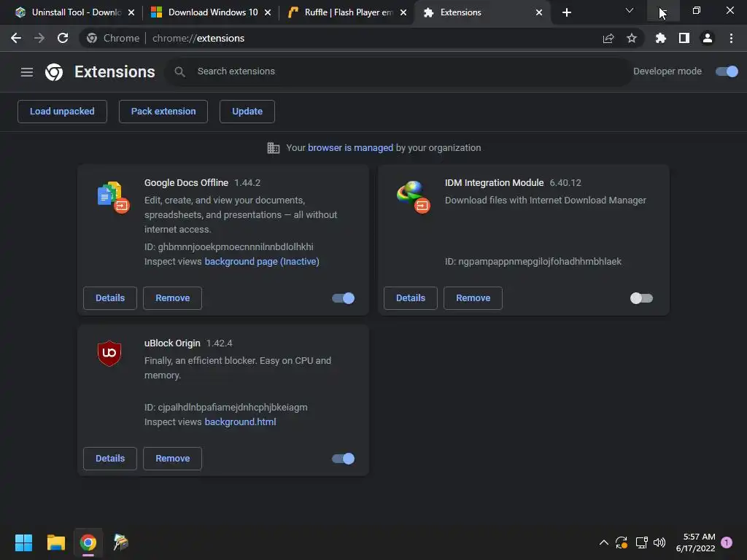This screenshot has width=747, height=560.
Task: Disable Developer mode toggle
Action: 727,71
